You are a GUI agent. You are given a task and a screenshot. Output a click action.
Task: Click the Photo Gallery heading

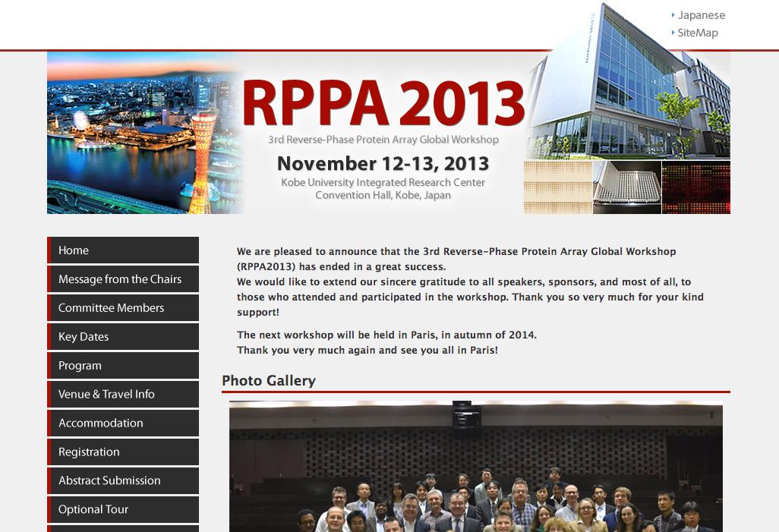[x=269, y=381]
